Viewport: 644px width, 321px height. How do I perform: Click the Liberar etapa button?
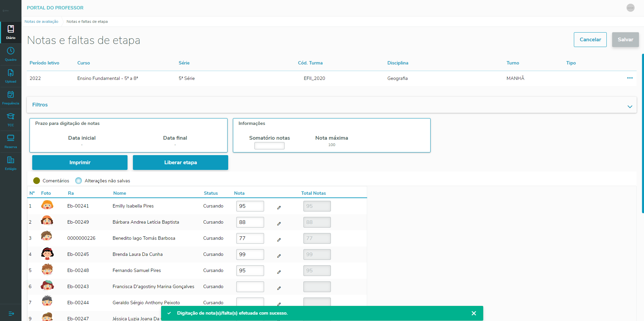click(181, 163)
